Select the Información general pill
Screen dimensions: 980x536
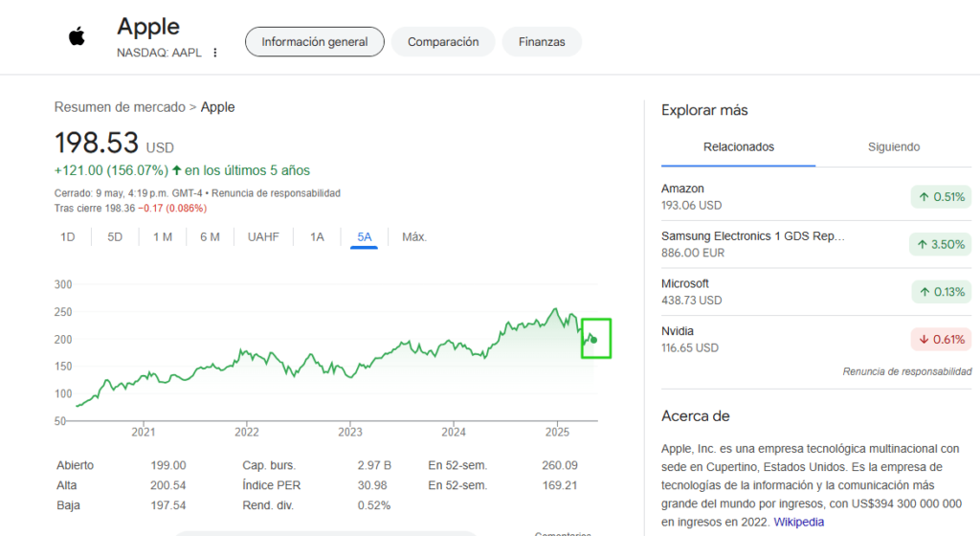pyautogui.click(x=314, y=42)
